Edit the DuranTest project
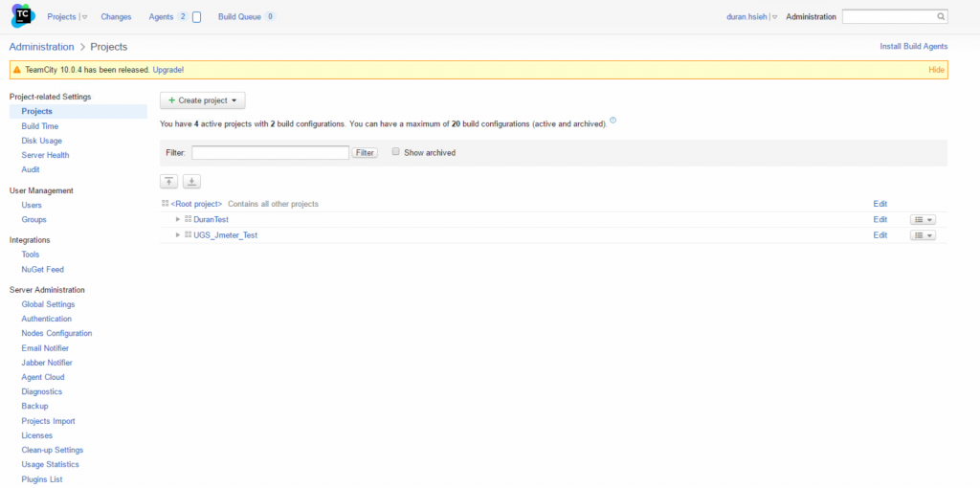Image resolution: width=980 pixels, height=488 pixels. click(880, 219)
